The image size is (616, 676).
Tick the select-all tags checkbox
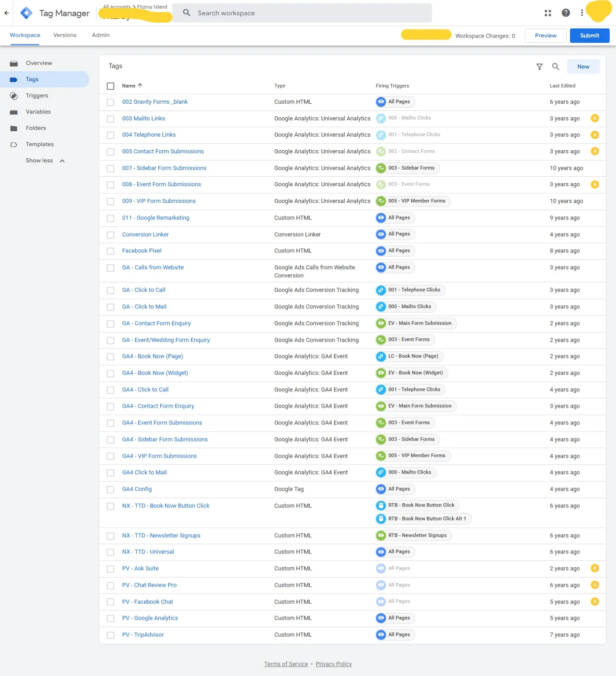(110, 86)
